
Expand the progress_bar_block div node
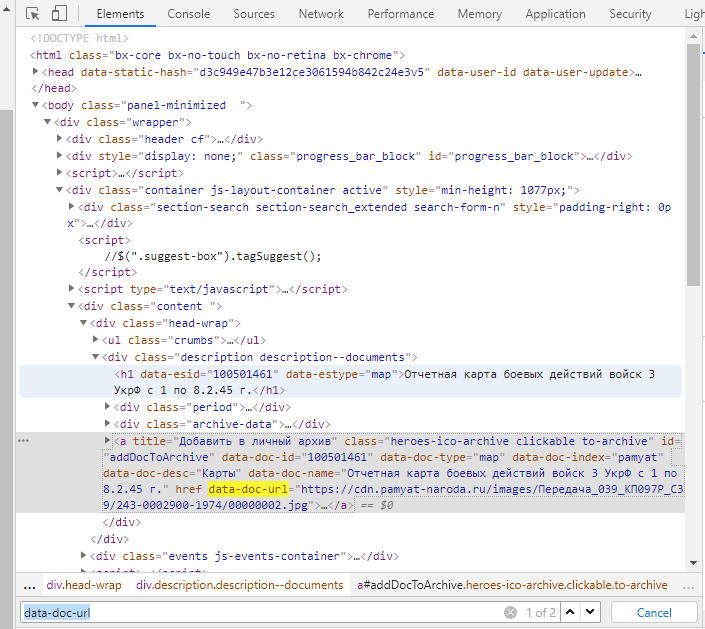(x=59, y=156)
